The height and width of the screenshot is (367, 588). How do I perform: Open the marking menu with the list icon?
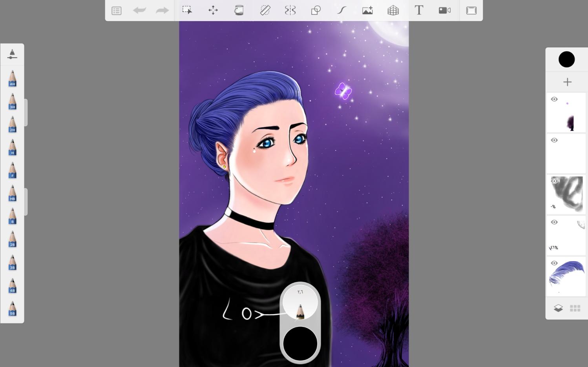click(116, 10)
